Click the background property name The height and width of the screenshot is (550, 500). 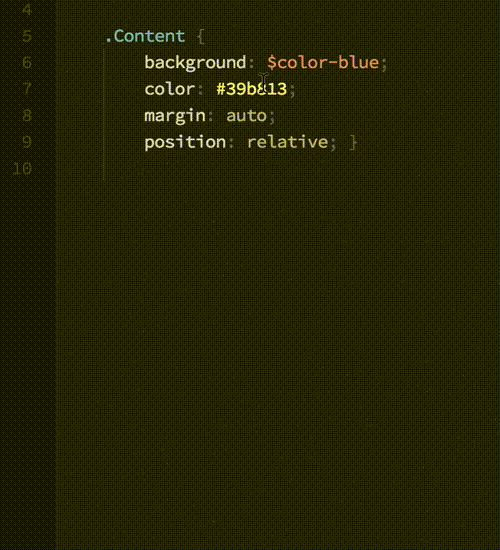coord(195,63)
